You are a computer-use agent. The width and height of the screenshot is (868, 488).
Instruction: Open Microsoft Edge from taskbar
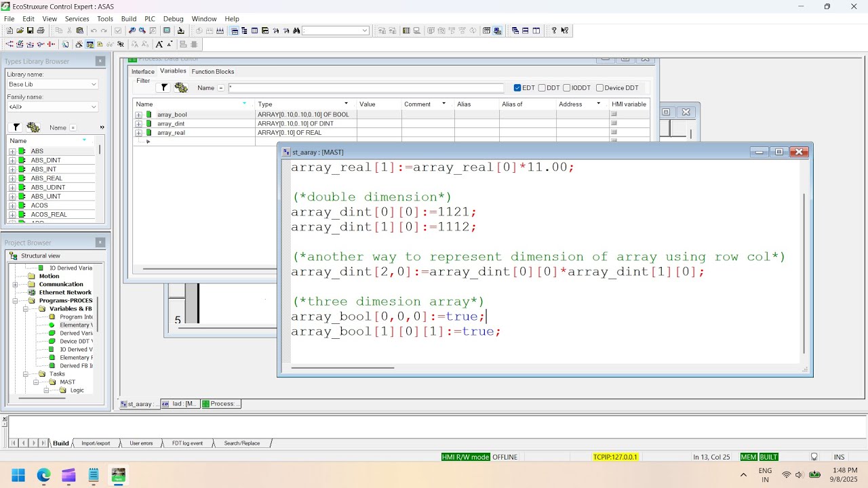43,475
